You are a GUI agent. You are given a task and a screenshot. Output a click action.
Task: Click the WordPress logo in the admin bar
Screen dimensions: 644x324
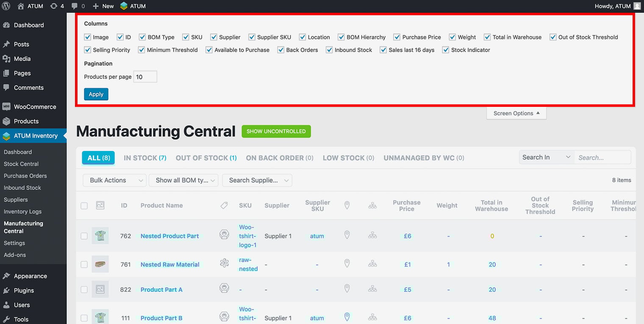point(6,6)
